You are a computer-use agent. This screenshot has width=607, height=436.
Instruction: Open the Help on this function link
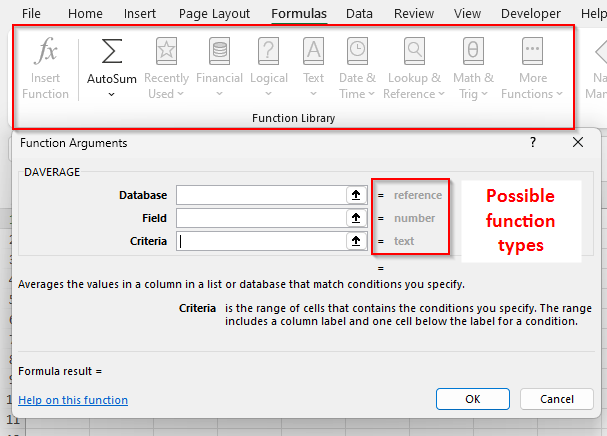click(x=73, y=400)
